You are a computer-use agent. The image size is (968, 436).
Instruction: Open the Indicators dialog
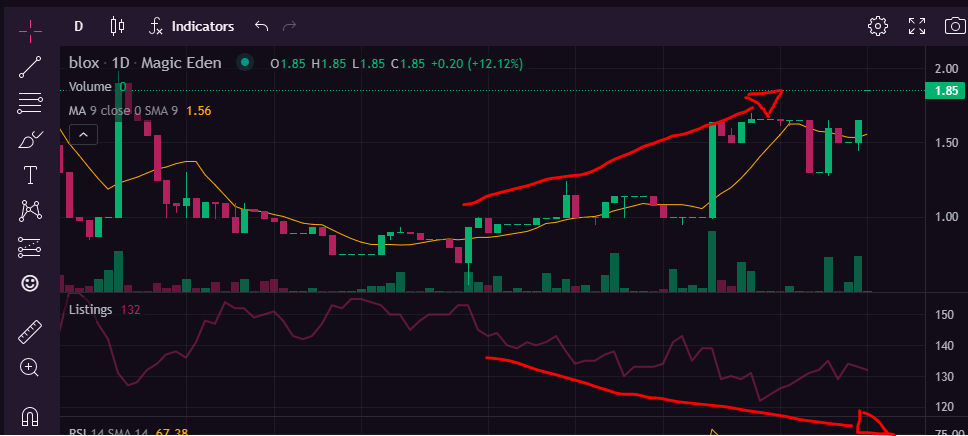[x=191, y=27]
